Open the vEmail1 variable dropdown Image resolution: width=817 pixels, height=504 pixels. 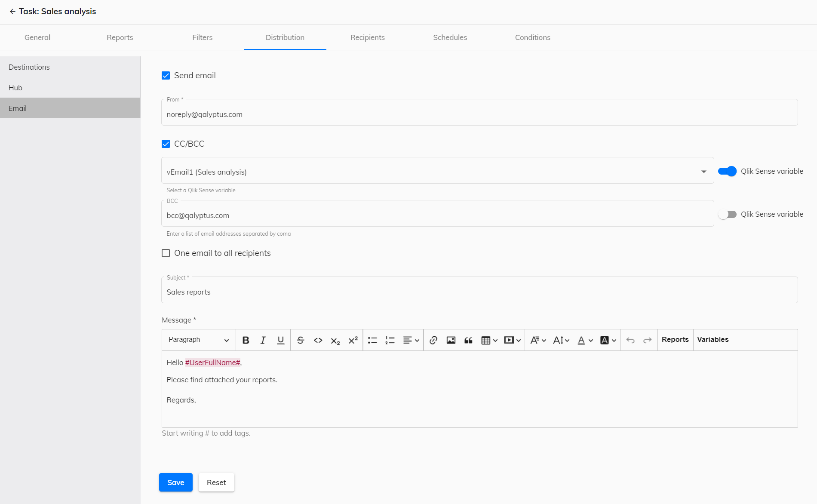click(703, 171)
